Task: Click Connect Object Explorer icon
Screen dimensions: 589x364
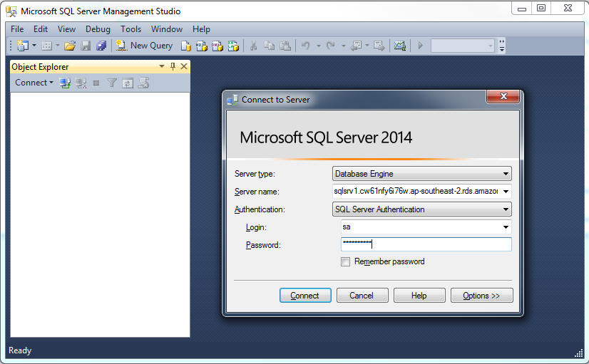Action: pos(65,83)
